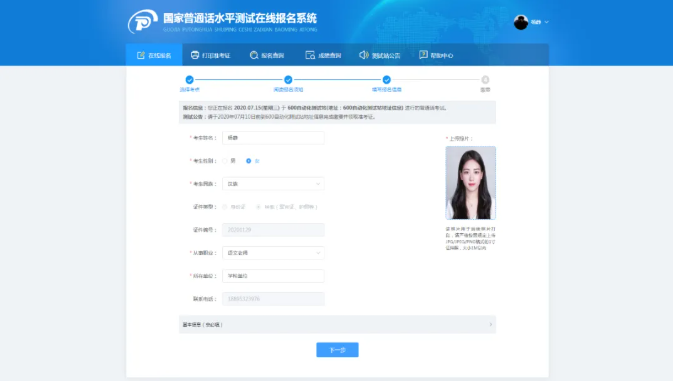Click the 证件编号 ID number field
The width and height of the screenshot is (673, 381).
(273, 230)
